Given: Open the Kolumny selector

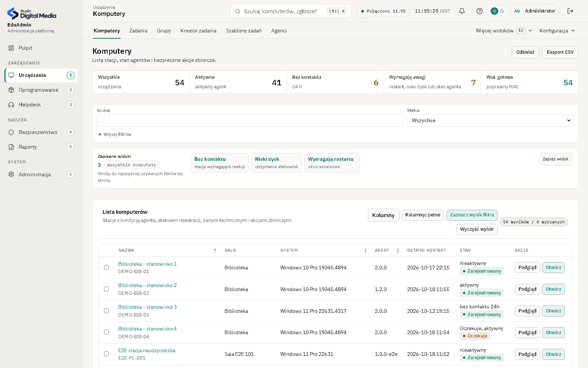Looking at the screenshot, I should (383, 215).
